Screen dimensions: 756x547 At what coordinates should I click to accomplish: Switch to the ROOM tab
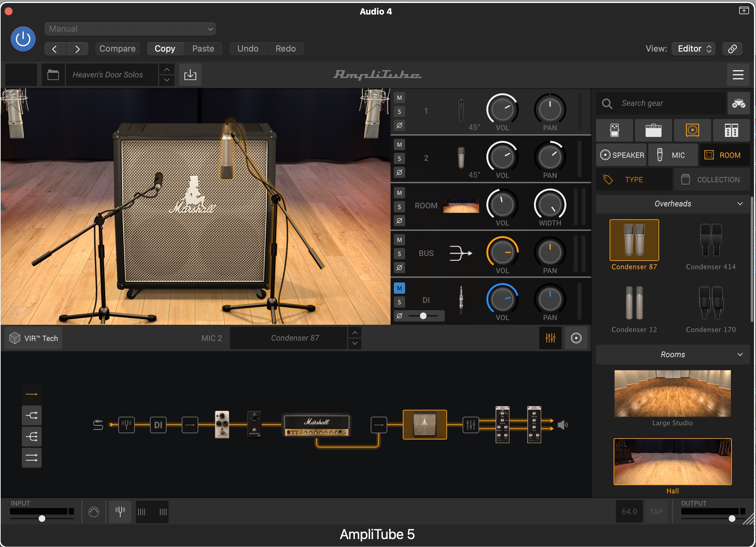[724, 155]
